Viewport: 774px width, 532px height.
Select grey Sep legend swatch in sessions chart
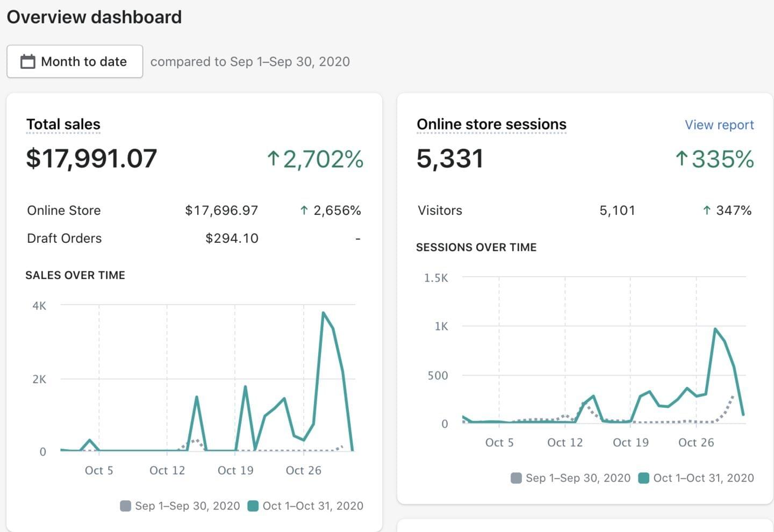[x=516, y=478]
